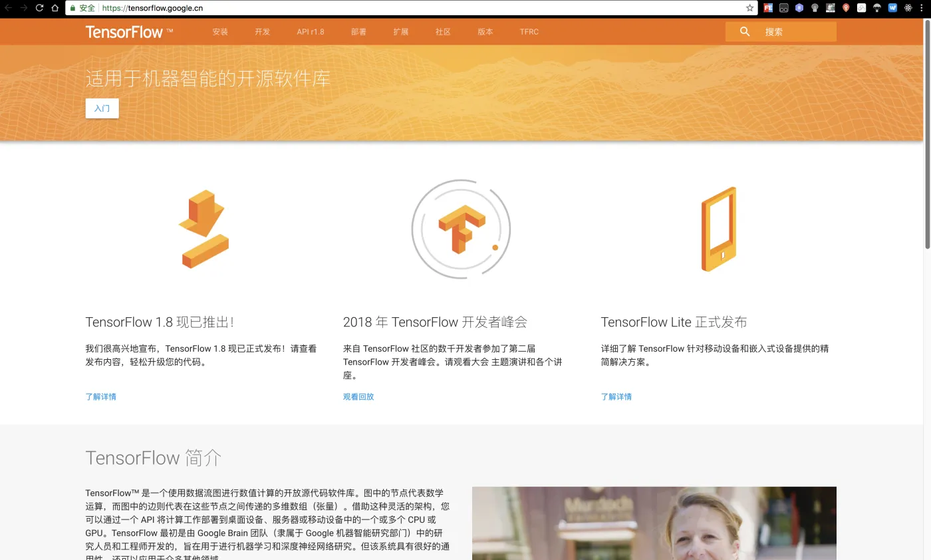
Task: Click 了解详情 under TensorFlow Lite
Action: [x=616, y=396]
